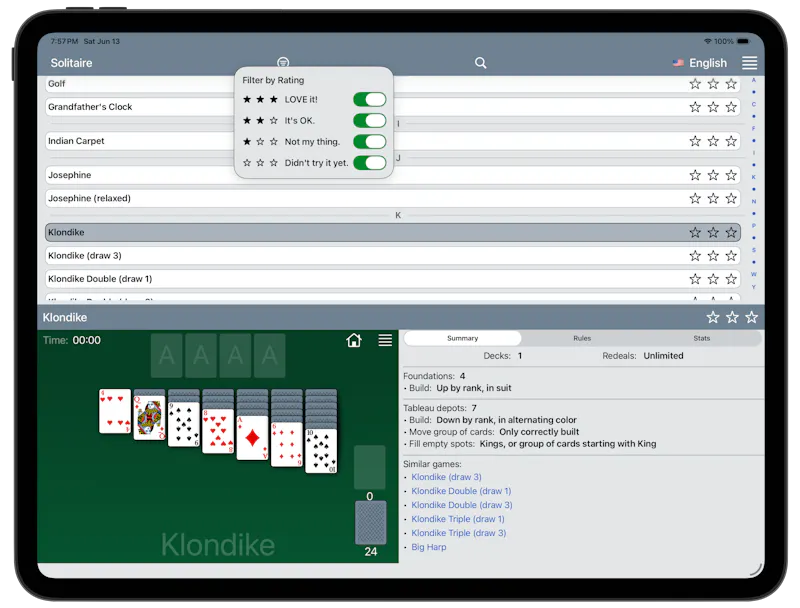Toggle the Not my thing. rating filter

(369, 141)
